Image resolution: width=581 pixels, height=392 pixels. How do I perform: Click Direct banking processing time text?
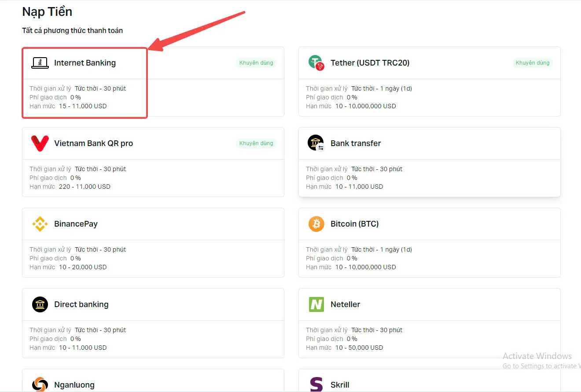click(100, 330)
